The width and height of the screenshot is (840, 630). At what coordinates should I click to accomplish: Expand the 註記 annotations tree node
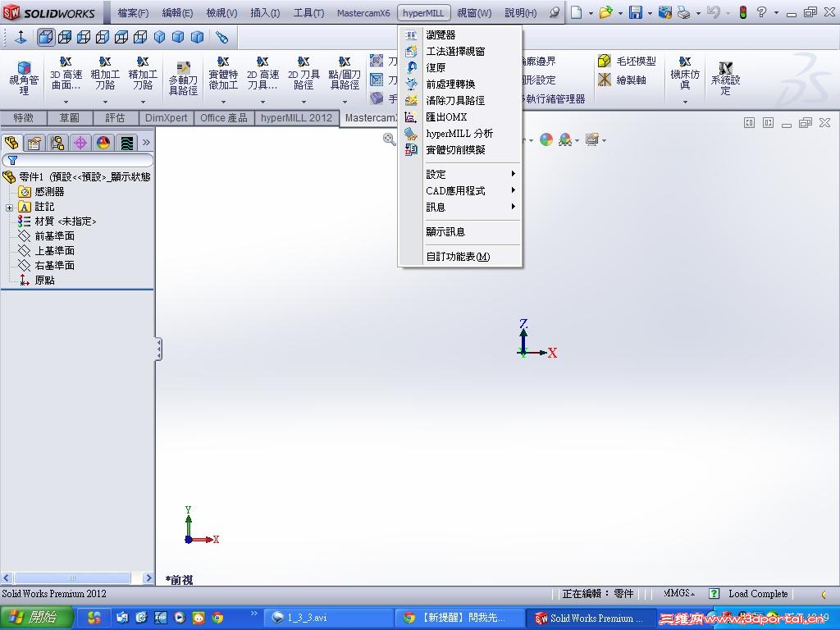tap(9, 208)
